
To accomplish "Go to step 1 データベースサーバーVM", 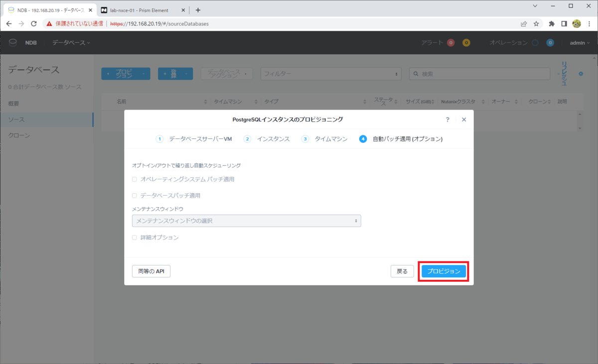I will (194, 139).
